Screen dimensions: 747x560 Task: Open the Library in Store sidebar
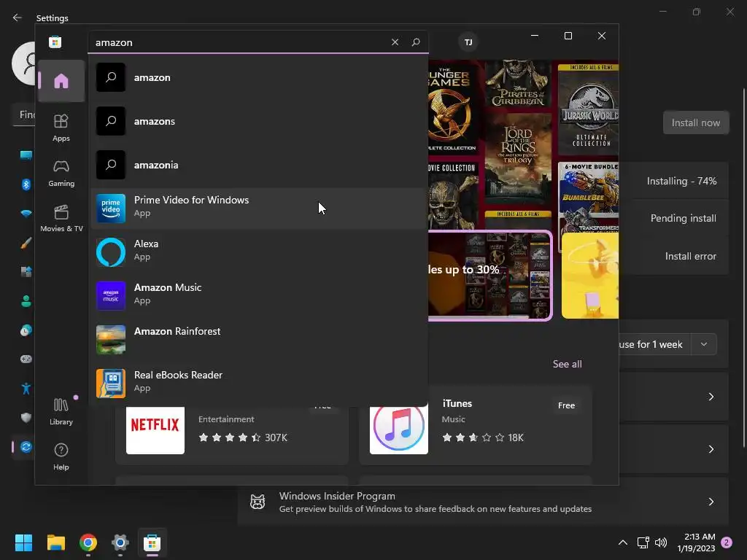pos(61,411)
